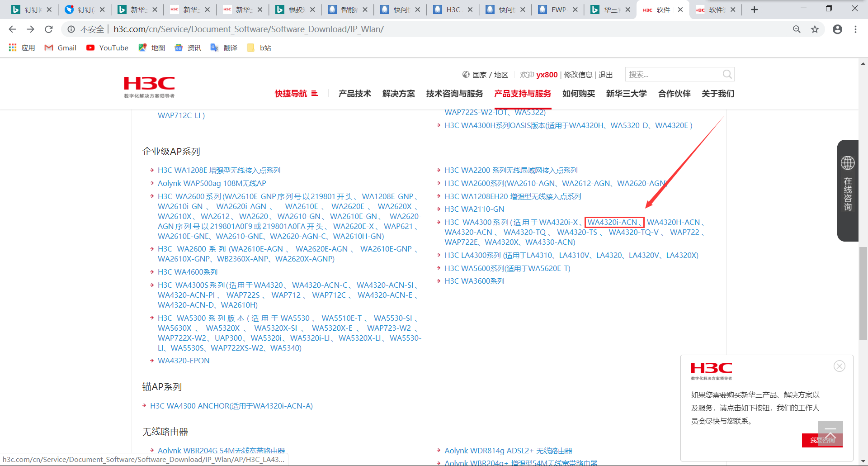This screenshot has height=466, width=868.
Task: Open Aolynk WDR814g ADSL2+ 无线路由器 link
Action: click(x=508, y=451)
